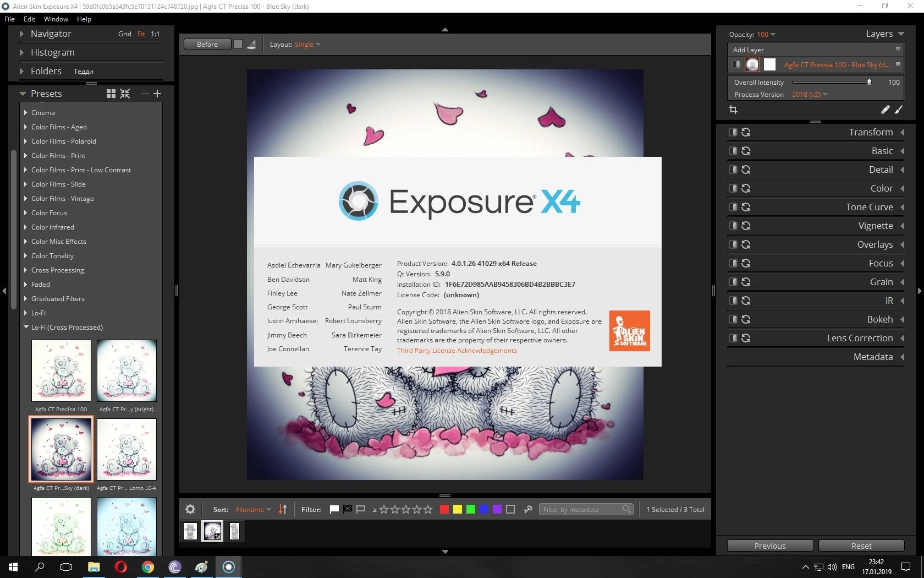Select the brush tool icon
This screenshot has height=578, width=924.
pyautogui.click(x=899, y=110)
